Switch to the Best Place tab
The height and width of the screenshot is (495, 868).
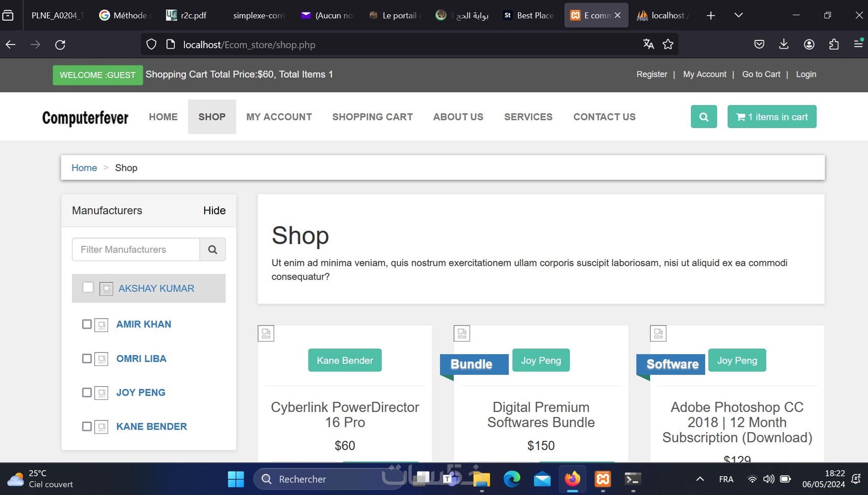coord(529,15)
